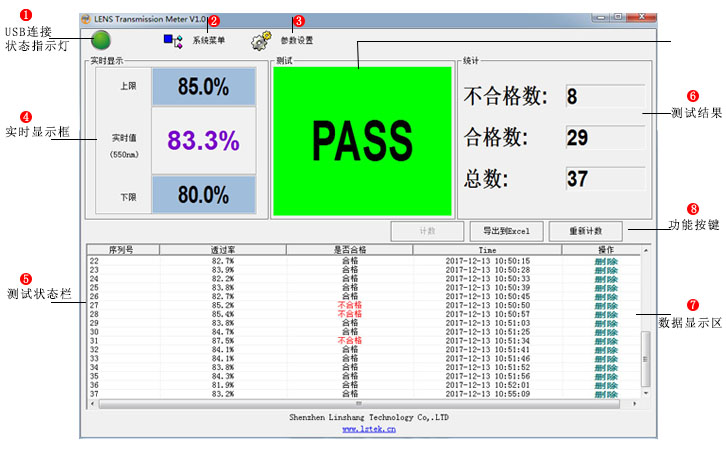
Task: Click the greyed-out 计数 button
Action: pyautogui.click(x=427, y=231)
